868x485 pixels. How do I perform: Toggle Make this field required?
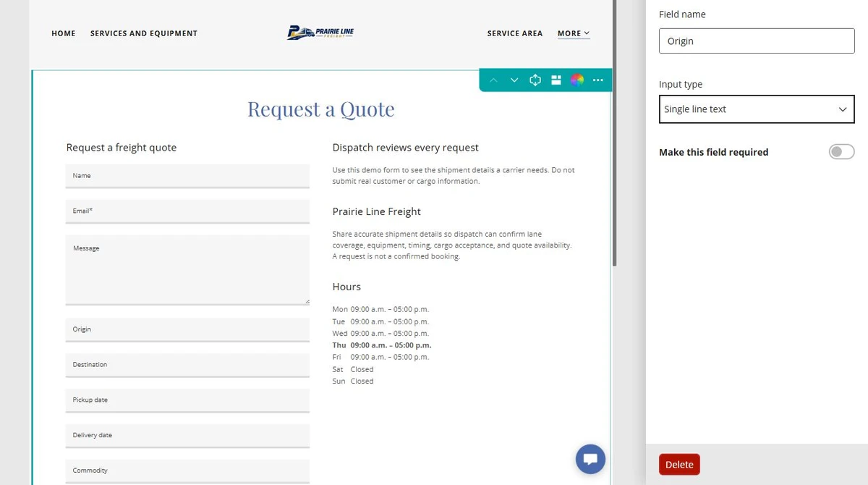coord(841,152)
